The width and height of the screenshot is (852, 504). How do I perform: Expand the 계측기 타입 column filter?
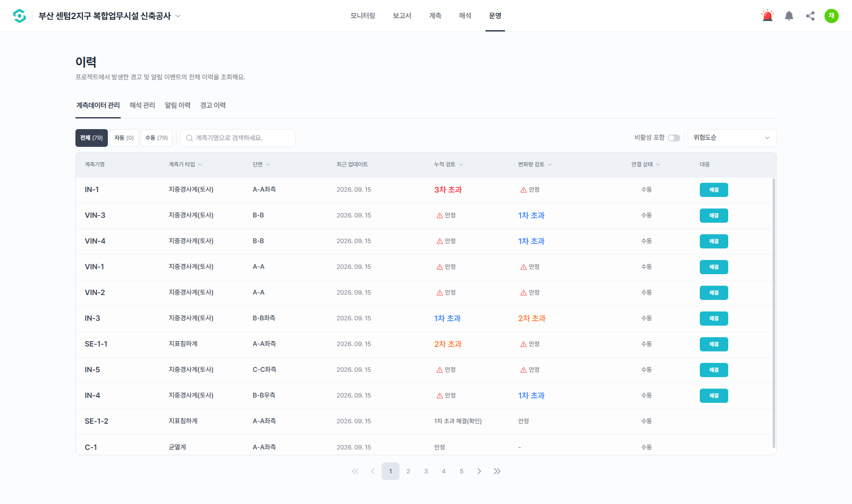coord(200,165)
